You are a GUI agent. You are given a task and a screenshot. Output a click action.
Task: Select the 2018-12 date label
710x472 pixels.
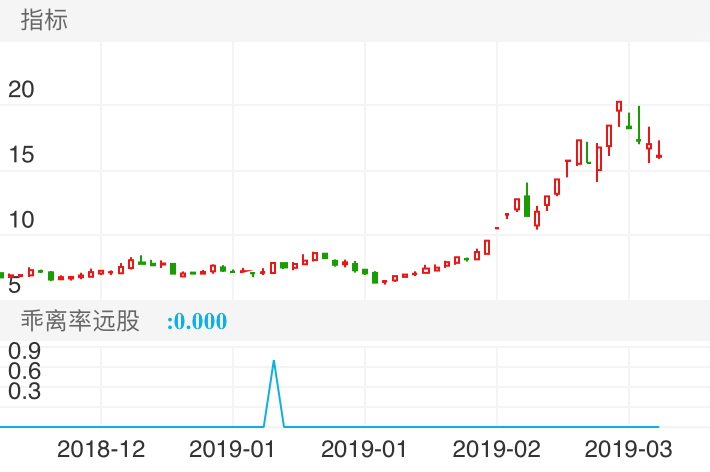click(101, 450)
